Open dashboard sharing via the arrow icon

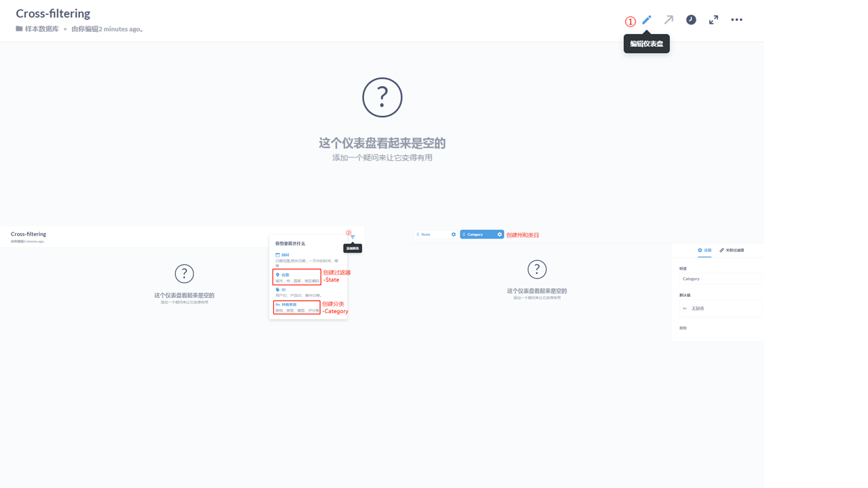point(669,20)
